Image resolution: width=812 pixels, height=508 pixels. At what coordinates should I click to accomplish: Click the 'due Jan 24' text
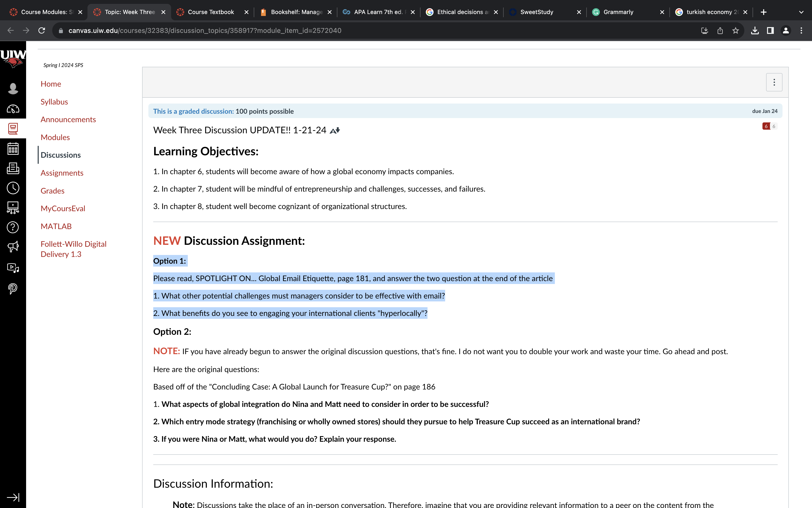(765, 111)
